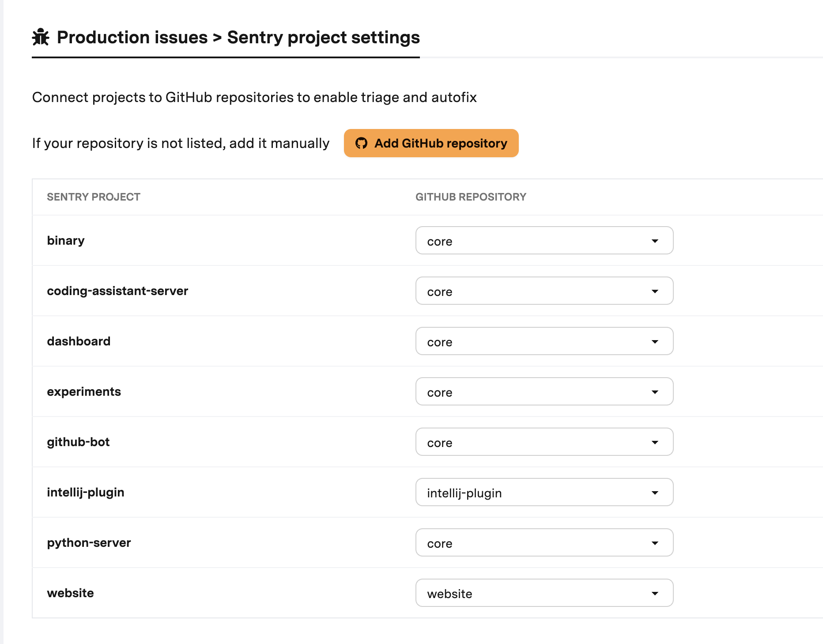Click the chevron on the python-server repository selector
Viewport: 823px width, 644px height.
655,543
